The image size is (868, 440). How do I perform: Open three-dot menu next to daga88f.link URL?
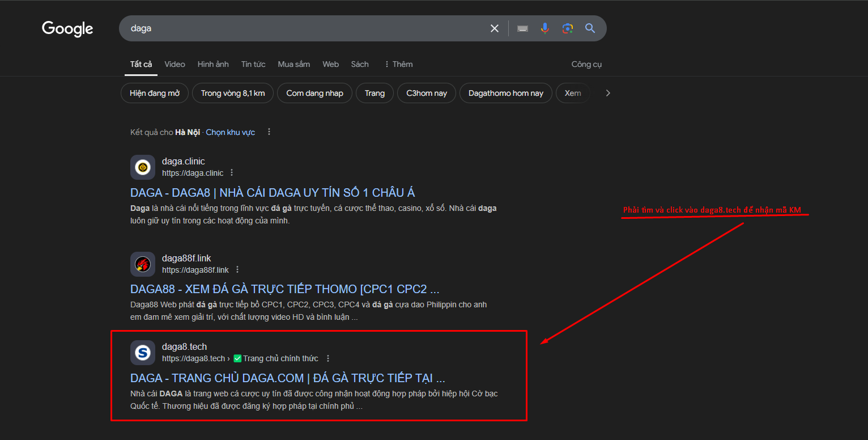(237, 270)
